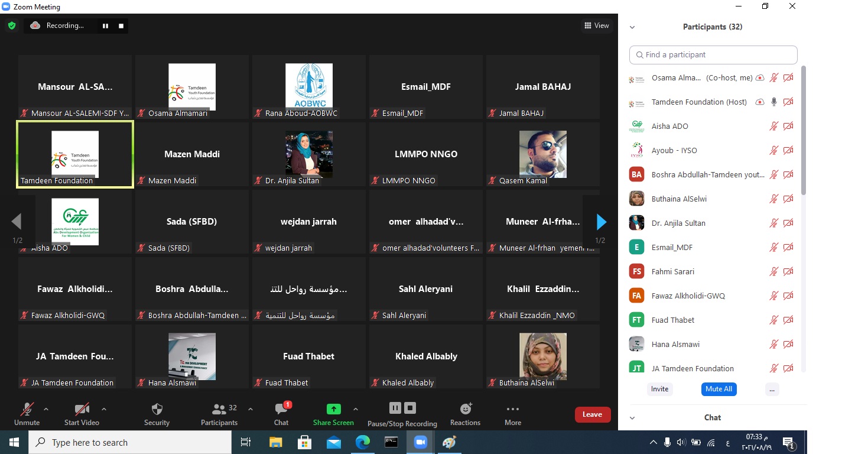Open Microsoft Edge from taskbar

click(362, 442)
